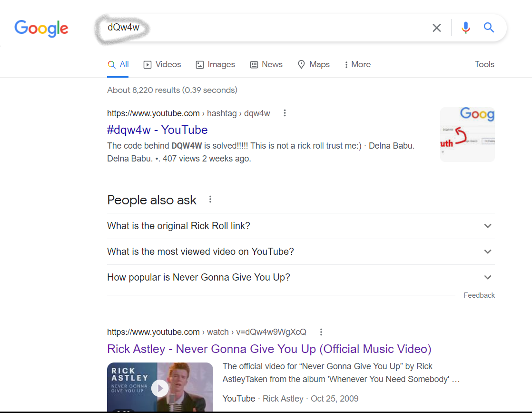Expand 'What is the most viewed video on YouTube?'
Screen dimensions: 532x413
pos(487,252)
